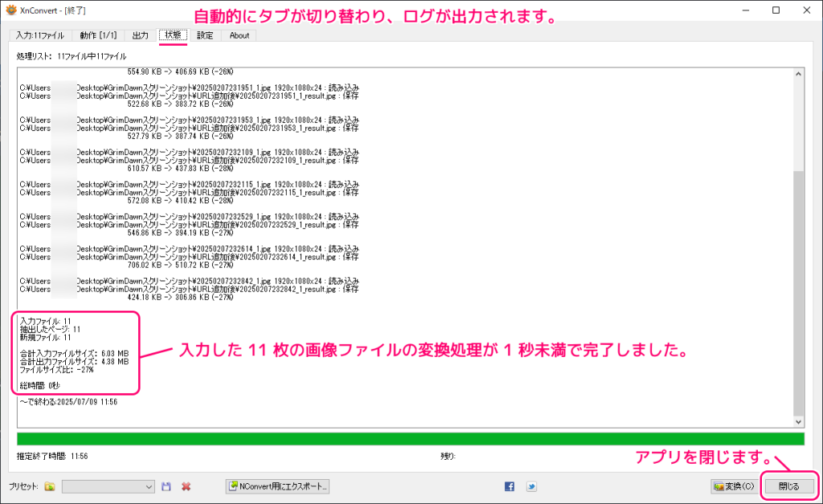Viewport: 823px width, 504px height.
Task: Click the log scrollbar down arrow
Action: click(x=798, y=421)
